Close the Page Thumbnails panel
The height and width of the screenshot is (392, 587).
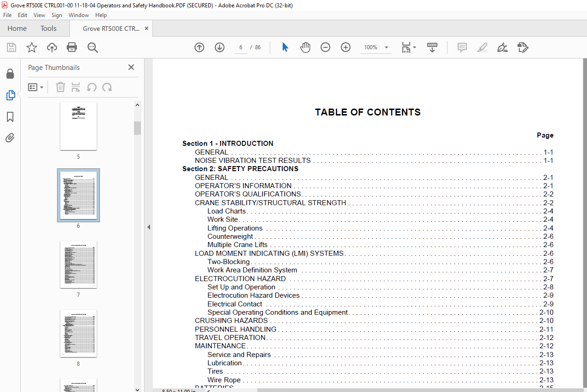click(x=131, y=67)
